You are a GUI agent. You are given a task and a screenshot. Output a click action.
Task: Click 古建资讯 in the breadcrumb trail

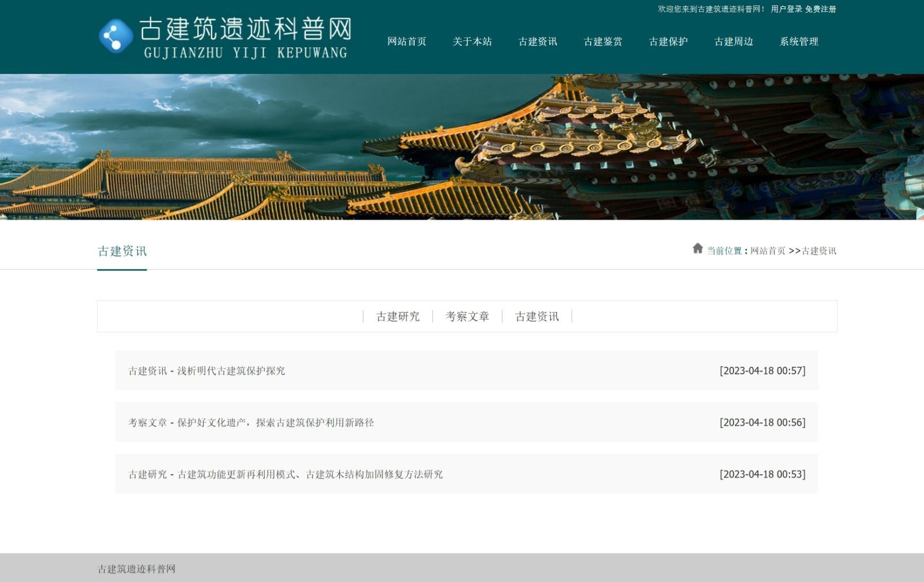point(819,251)
